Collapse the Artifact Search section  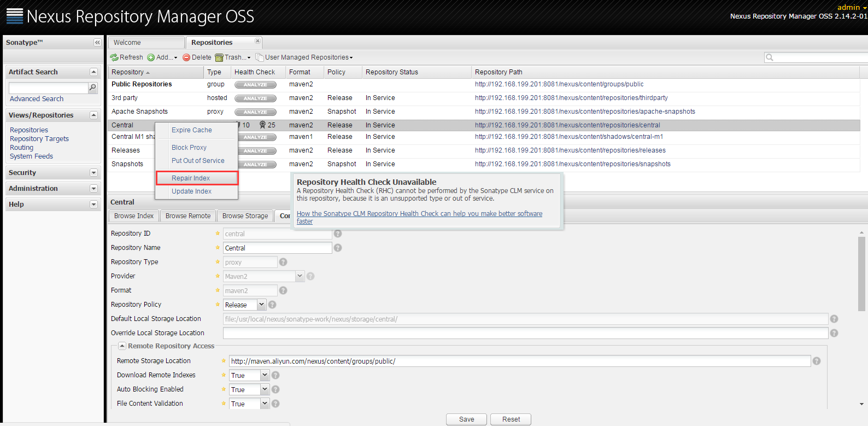[x=93, y=72]
